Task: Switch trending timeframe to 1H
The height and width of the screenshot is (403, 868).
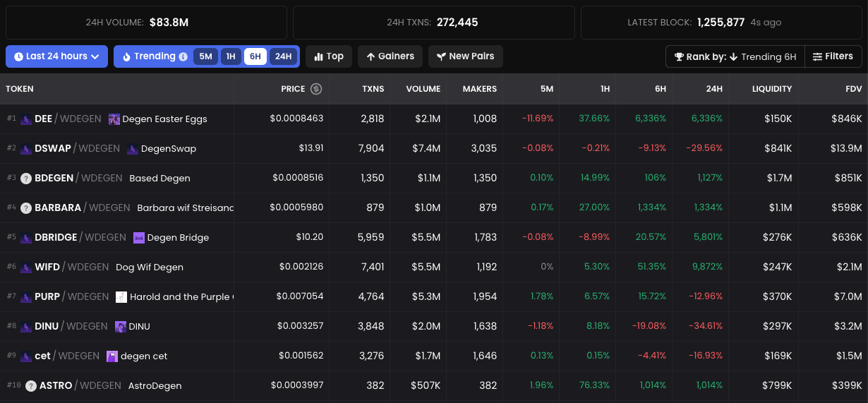Action: pos(231,56)
